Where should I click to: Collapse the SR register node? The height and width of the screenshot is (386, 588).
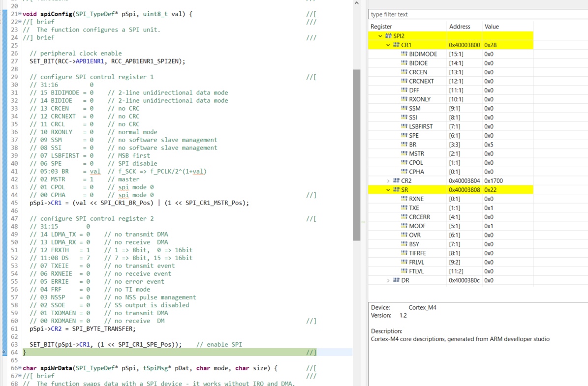pos(388,190)
